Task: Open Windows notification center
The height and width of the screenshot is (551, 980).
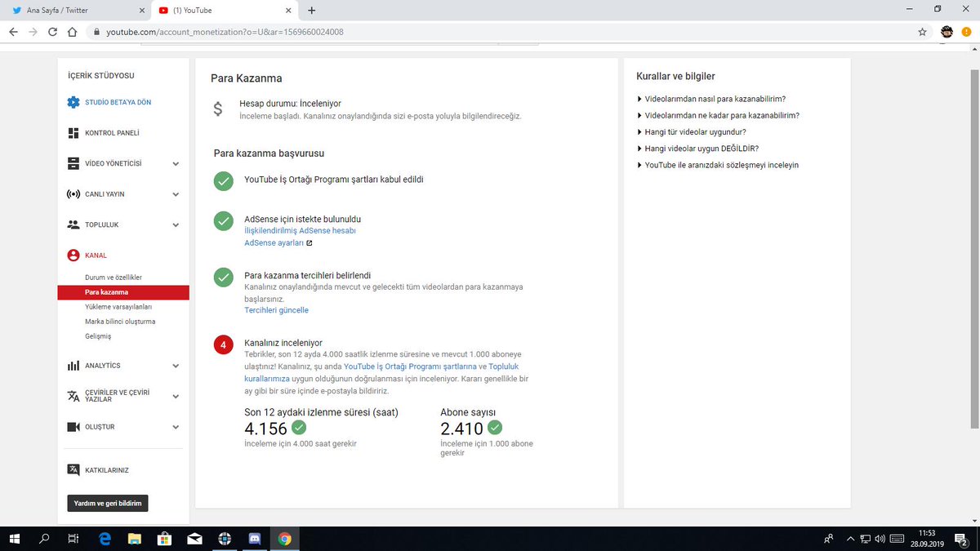Action: (x=960, y=539)
